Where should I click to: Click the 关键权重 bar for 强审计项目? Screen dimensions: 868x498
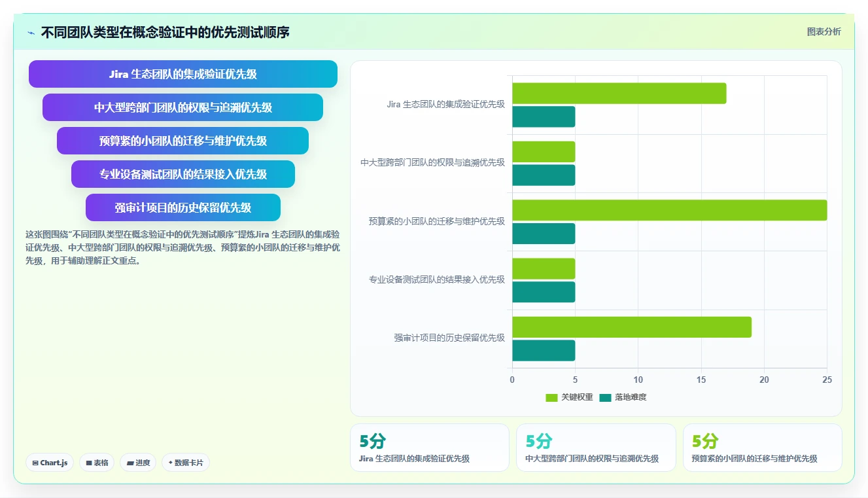click(x=632, y=327)
